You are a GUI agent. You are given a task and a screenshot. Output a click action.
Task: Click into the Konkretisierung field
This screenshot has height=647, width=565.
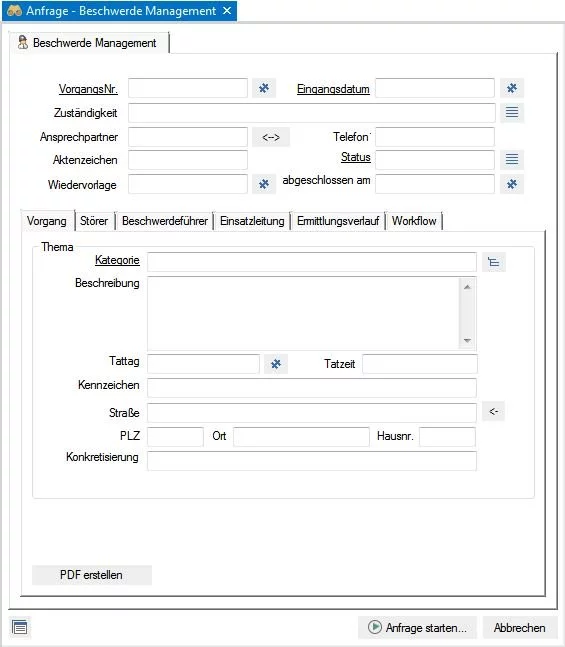312,461
